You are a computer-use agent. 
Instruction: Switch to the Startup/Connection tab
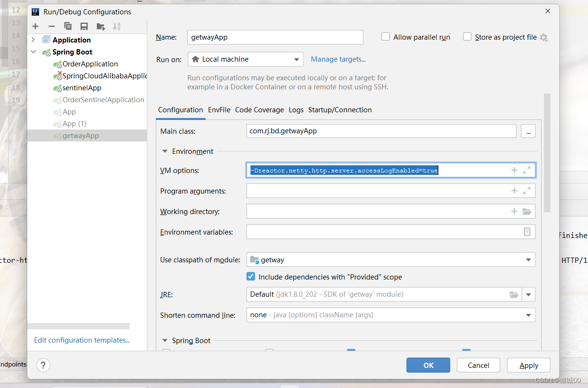pyautogui.click(x=340, y=110)
